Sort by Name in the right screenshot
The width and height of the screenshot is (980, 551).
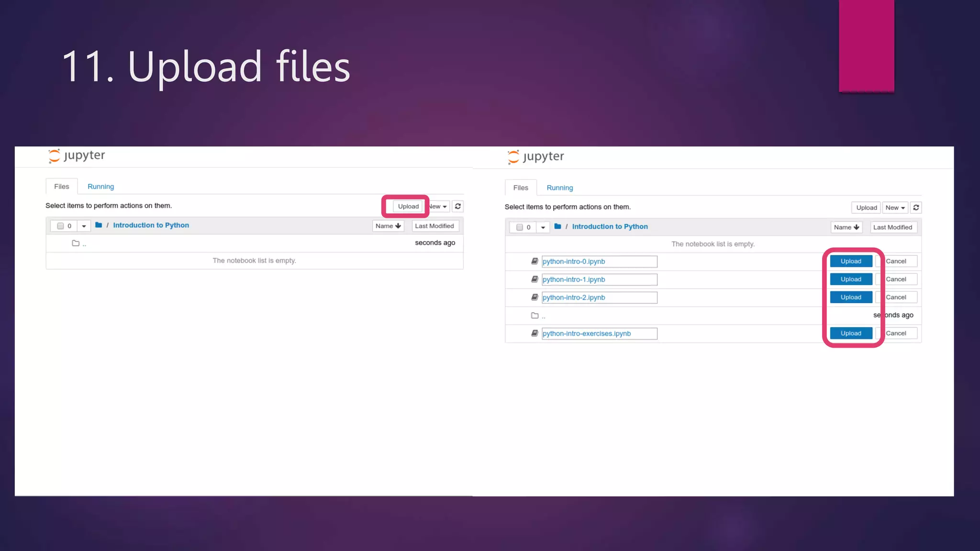click(846, 227)
